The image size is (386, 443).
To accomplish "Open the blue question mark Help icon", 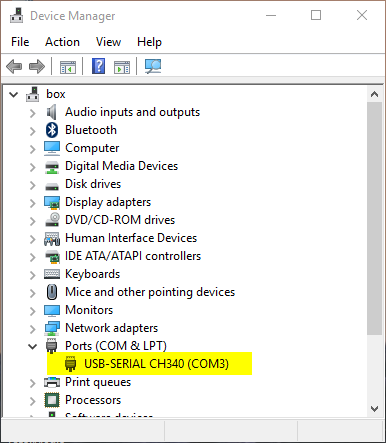I will [98, 66].
